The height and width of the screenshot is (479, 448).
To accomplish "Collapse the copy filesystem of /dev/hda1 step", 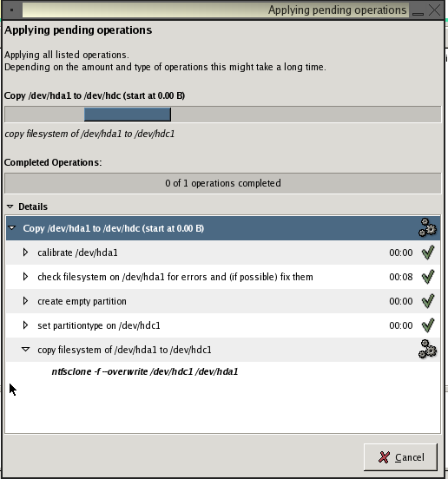I will coord(26,350).
